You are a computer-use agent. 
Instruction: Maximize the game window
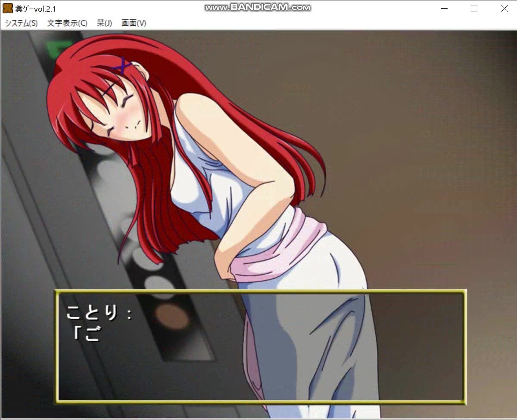474,9
